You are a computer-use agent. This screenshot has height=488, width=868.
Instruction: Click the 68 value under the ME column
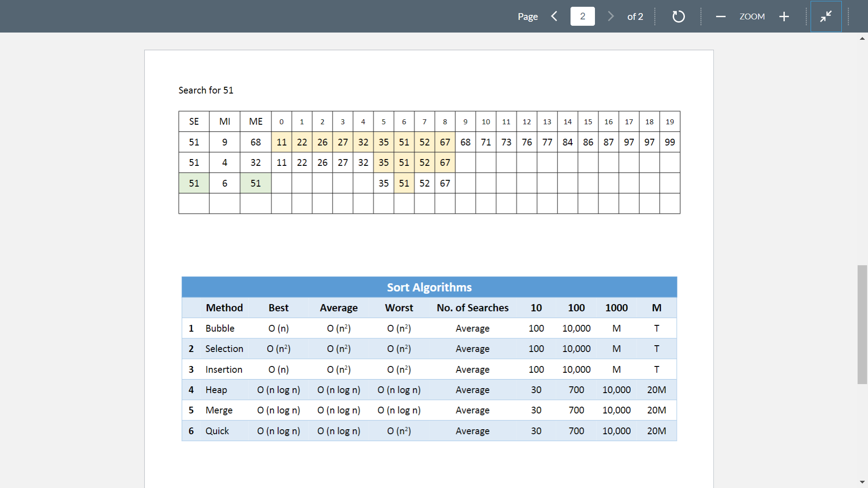coord(255,142)
